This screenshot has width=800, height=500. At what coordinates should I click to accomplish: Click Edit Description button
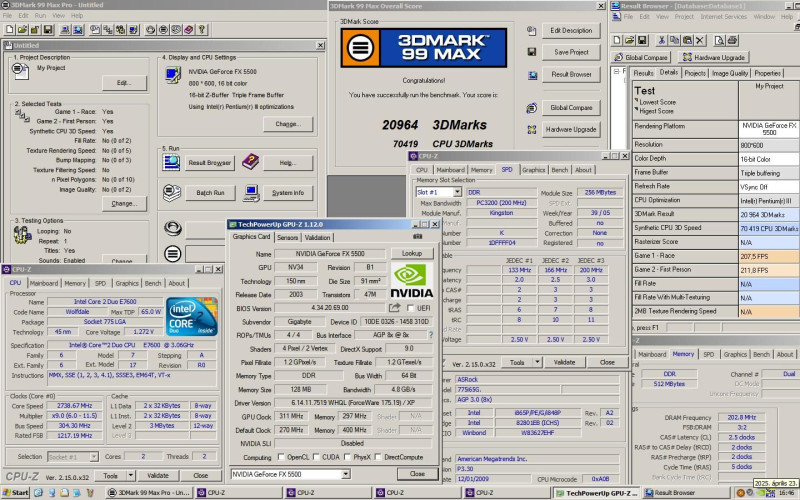click(x=571, y=30)
